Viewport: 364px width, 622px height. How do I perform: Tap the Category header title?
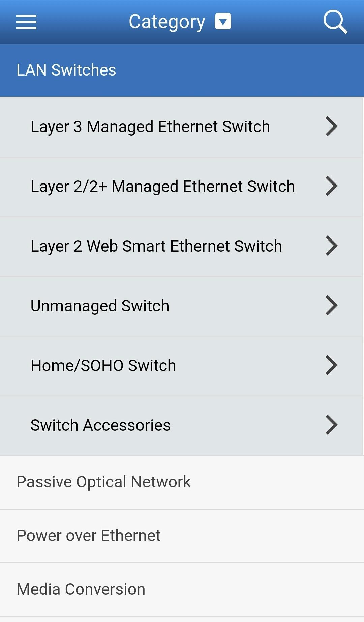(x=167, y=22)
